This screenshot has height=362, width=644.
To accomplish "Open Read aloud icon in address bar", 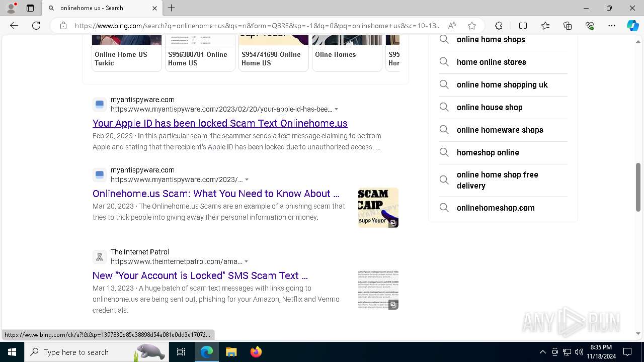I will pyautogui.click(x=452, y=26).
